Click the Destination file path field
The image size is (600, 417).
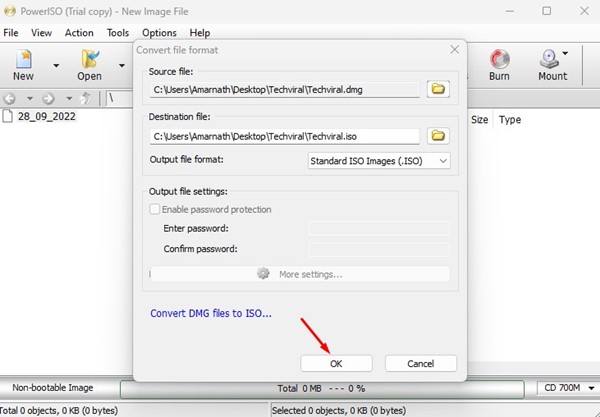click(285, 137)
